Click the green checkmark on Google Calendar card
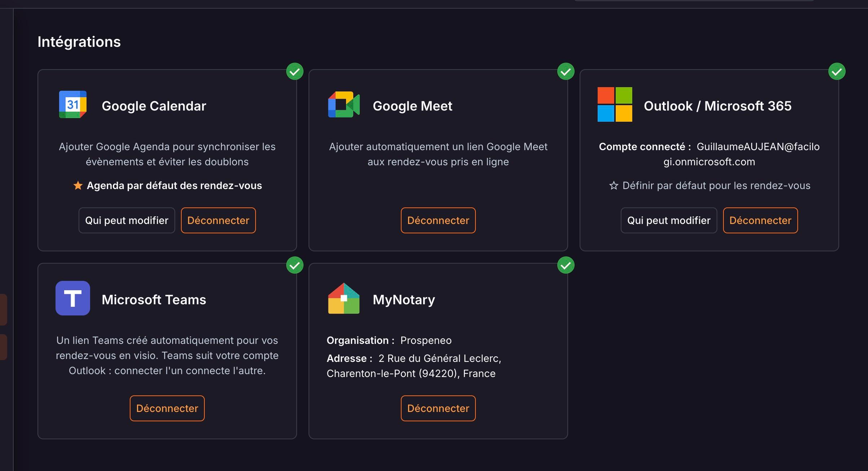Screen dimensions: 868x471 [x=295, y=71]
